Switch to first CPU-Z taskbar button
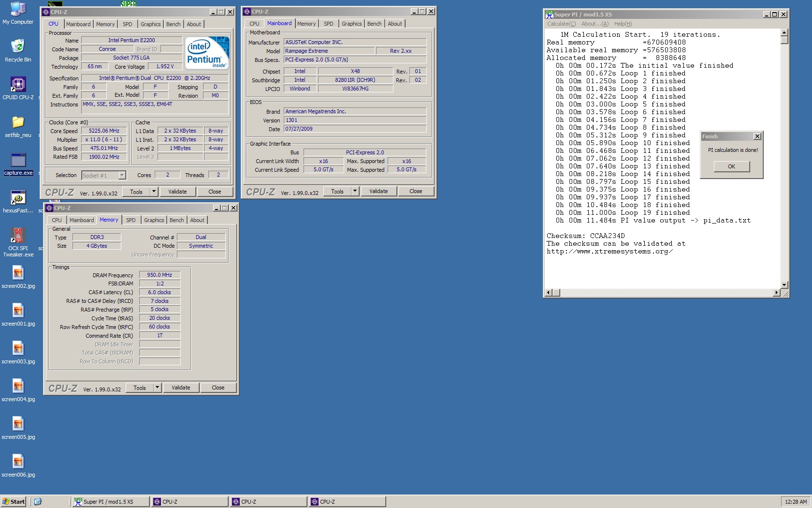This screenshot has width=812, height=508. click(x=189, y=502)
